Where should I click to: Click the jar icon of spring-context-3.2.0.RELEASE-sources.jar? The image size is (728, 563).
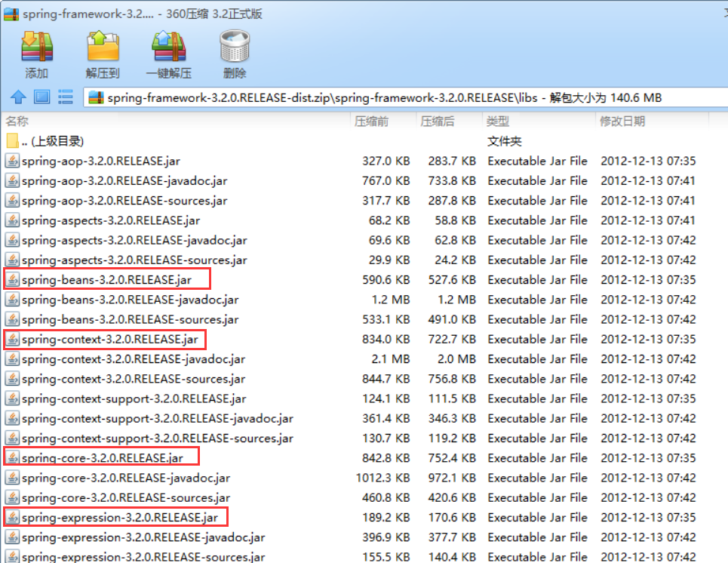pyautogui.click(x=13, y=379)
